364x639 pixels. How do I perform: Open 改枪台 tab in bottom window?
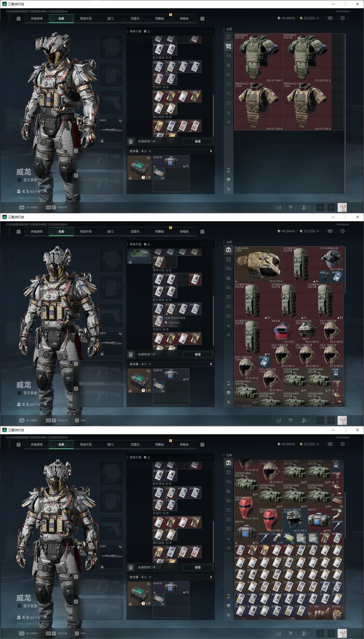(184, 445)
